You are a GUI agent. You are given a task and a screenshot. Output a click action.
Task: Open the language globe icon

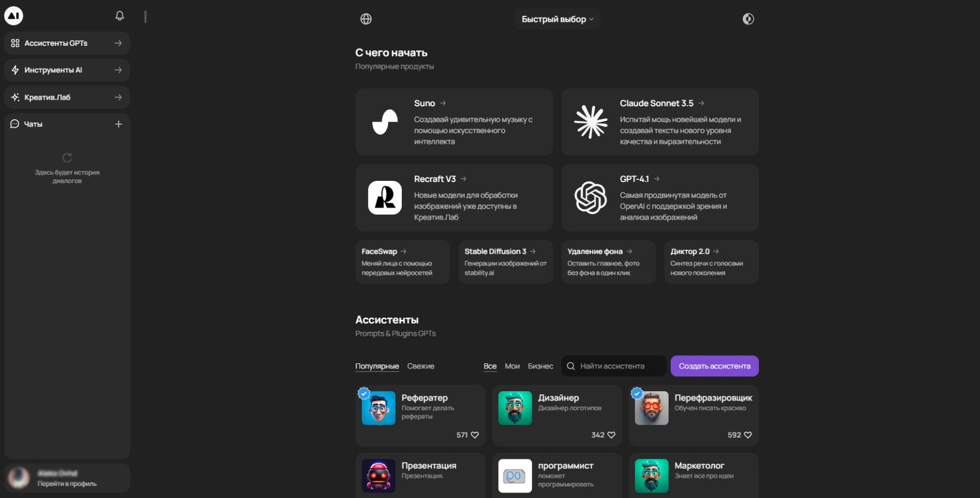tap(366, 19)
